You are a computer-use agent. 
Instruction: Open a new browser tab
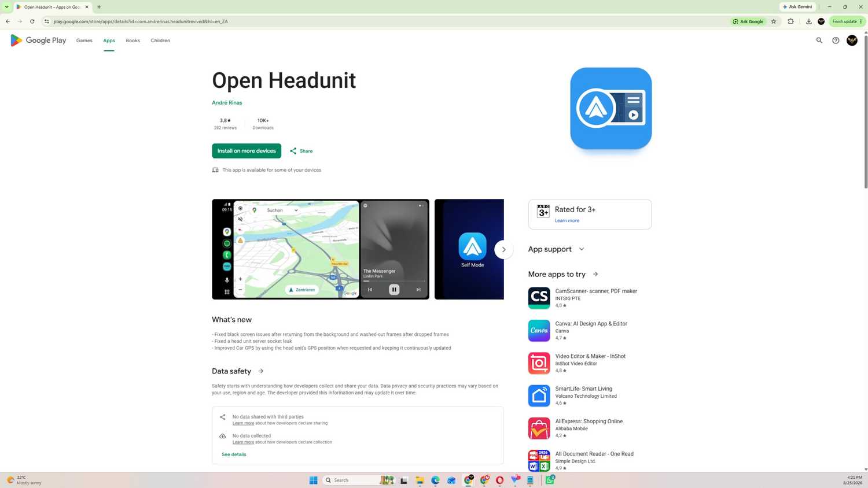[x=99, y=7]
